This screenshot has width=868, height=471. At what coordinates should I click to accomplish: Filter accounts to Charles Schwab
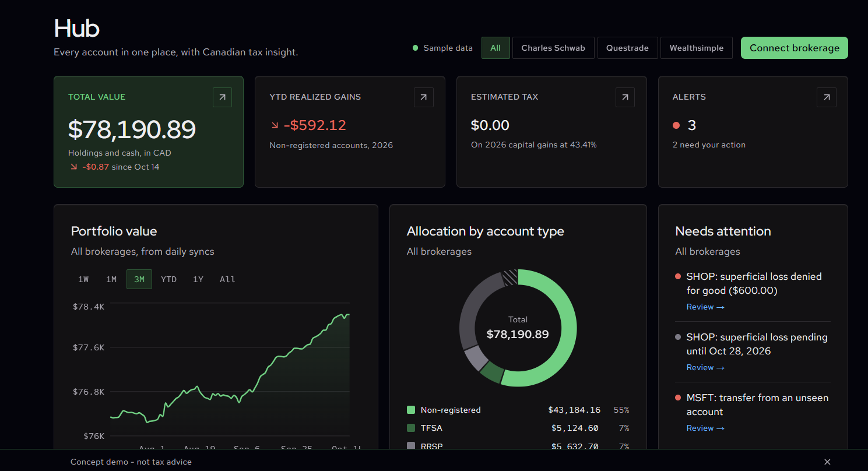[x=553, y=48]
